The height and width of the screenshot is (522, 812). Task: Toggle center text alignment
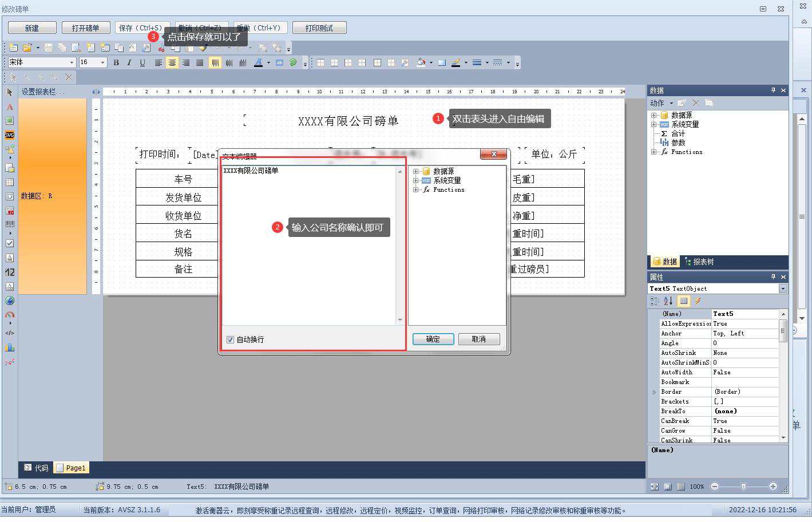coord(172,62)
